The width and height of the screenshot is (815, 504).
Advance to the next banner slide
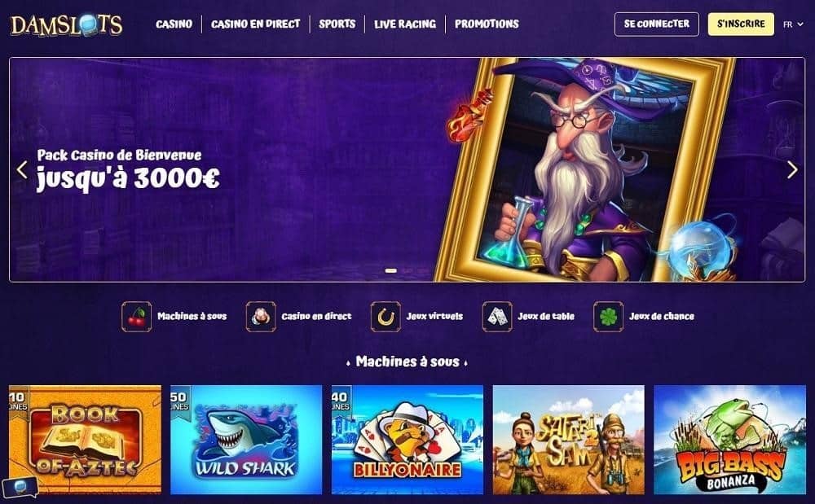[792, 169]
